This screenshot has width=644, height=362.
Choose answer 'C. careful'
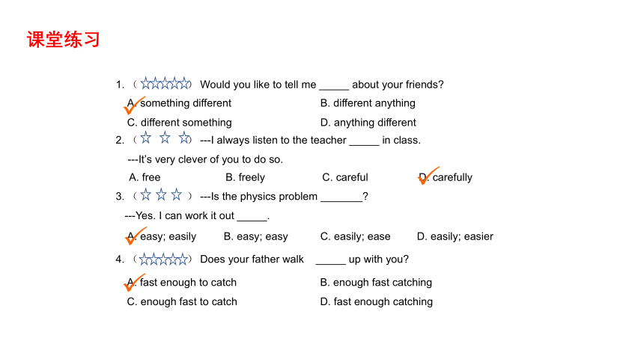(x=345, y=177)
